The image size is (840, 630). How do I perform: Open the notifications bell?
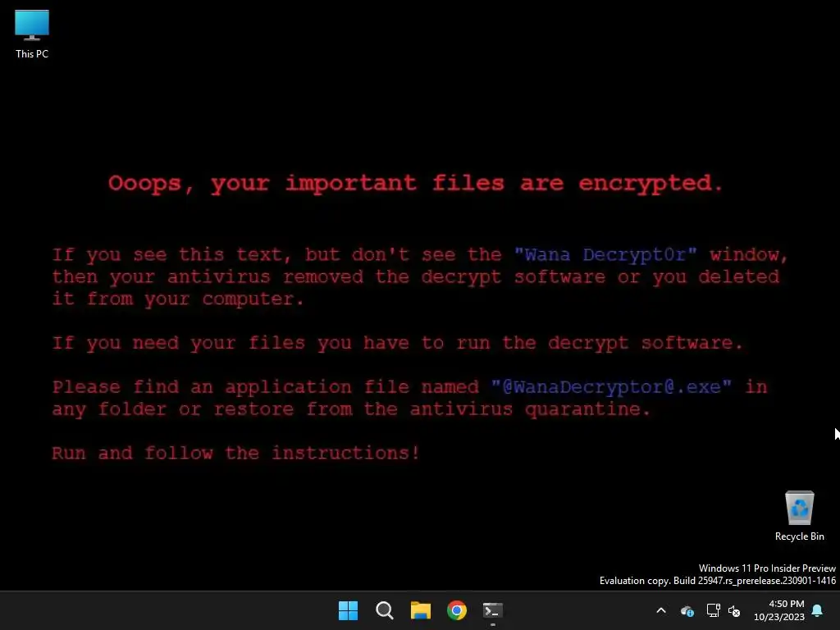coord(818,610)
